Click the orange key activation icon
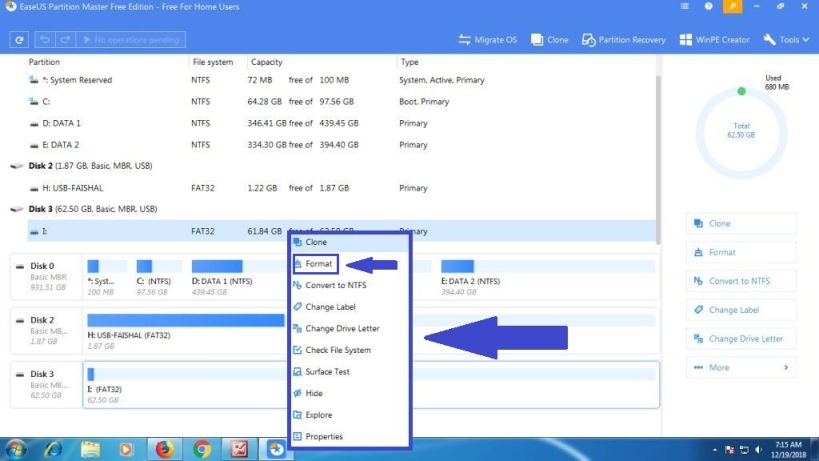 [x=732, y=6]
